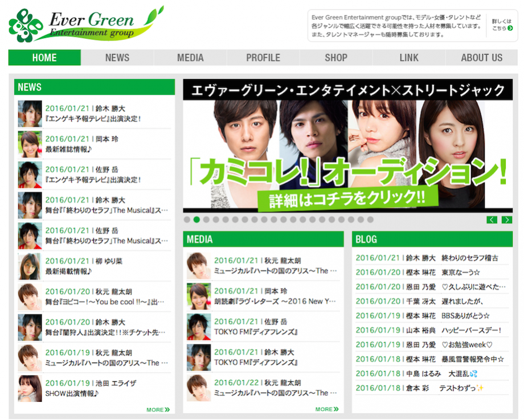Select the first slideshow pagination dot

(x=187, y=220)
